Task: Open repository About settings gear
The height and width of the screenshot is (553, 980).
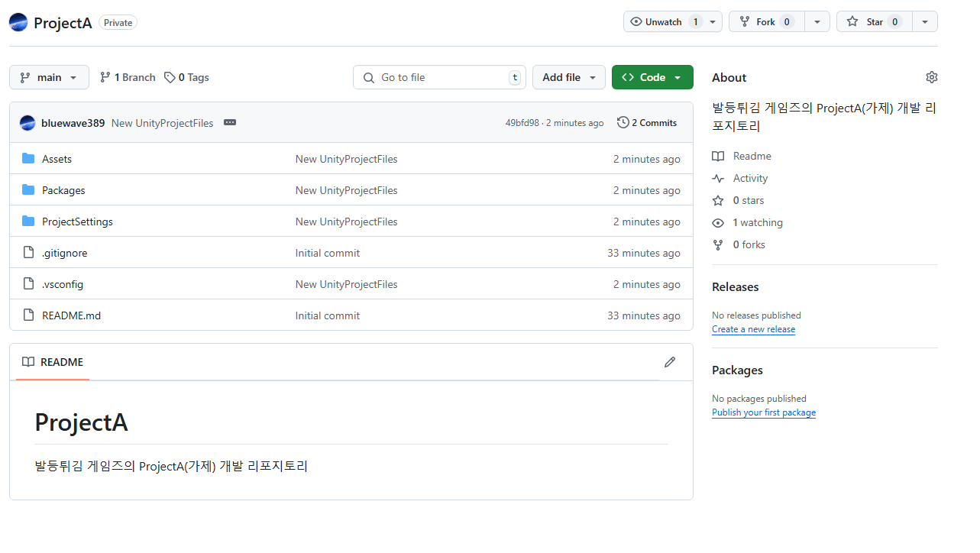Action: [931, 77]
